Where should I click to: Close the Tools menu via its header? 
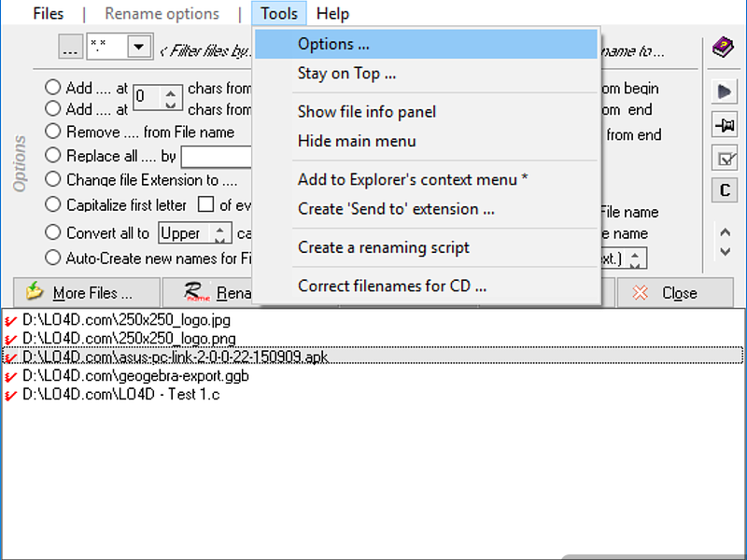click(x=279, y=13)
